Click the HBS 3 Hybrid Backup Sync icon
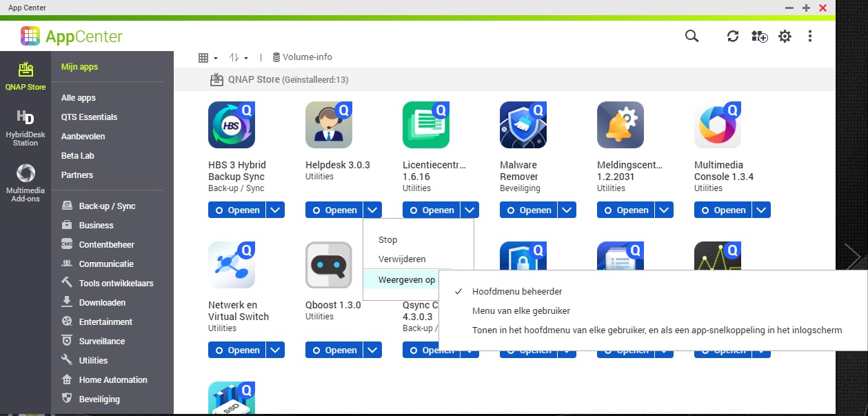The height and width of the screenshot is (416, 868). tap(232, 125)
